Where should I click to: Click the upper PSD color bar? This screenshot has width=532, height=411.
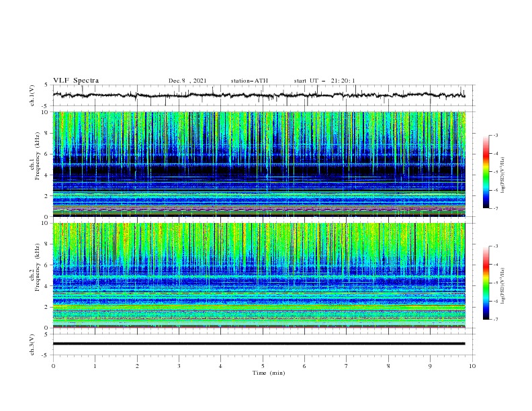click(486, 172)
